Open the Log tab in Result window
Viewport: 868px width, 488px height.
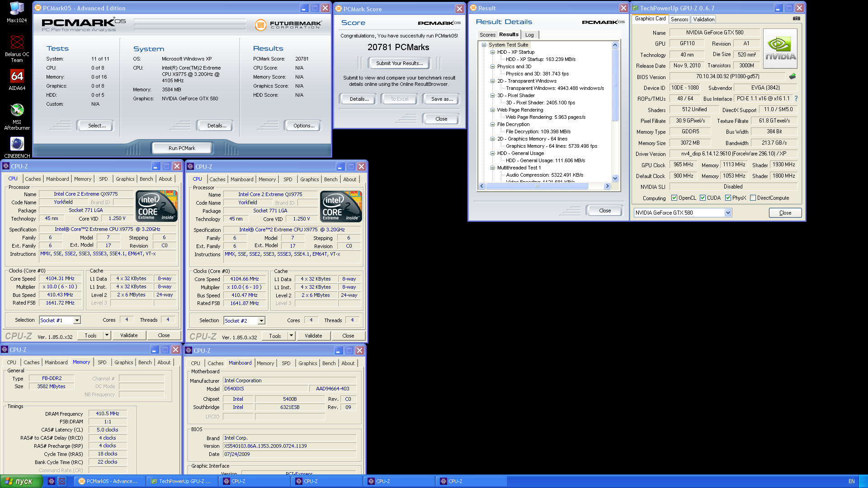529,35
